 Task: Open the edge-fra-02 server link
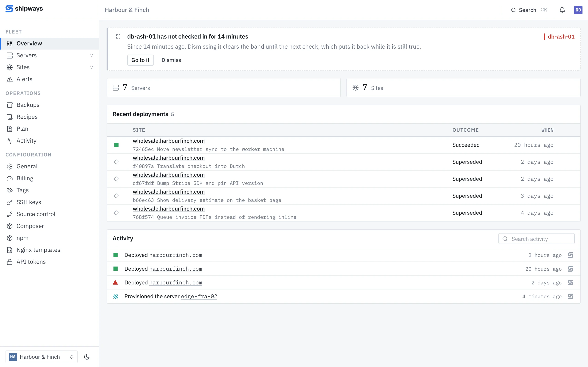[199, 296]
